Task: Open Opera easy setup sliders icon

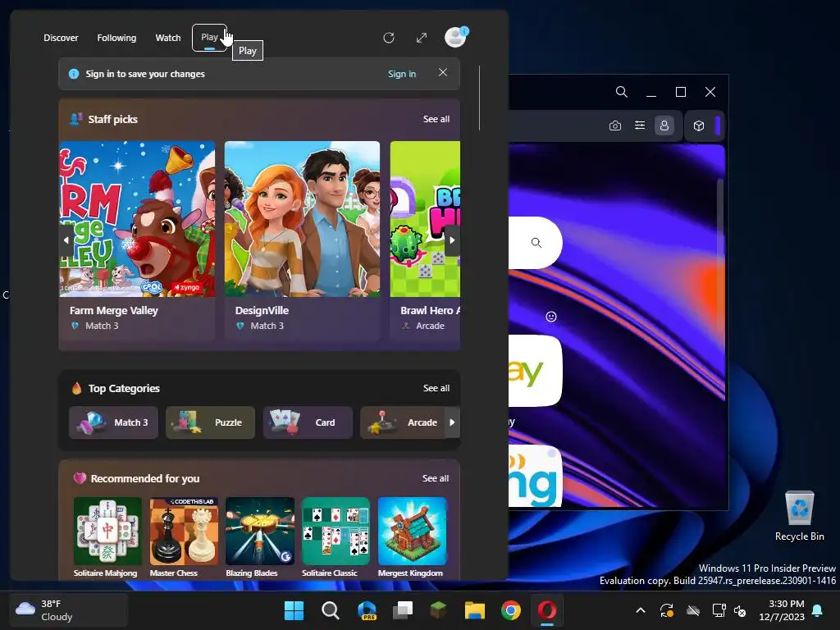Action: click(640, 126)
